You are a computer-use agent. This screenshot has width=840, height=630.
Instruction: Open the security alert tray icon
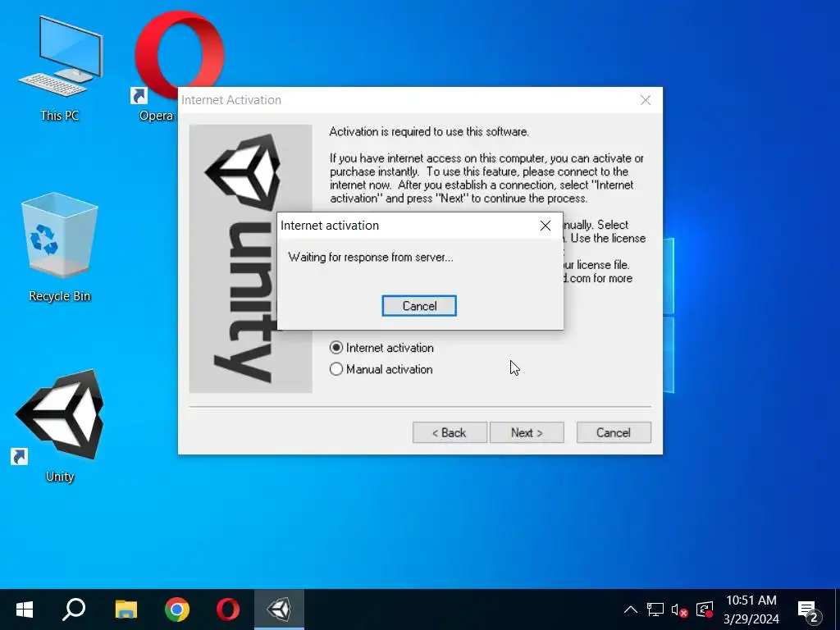tap(705, 609)
